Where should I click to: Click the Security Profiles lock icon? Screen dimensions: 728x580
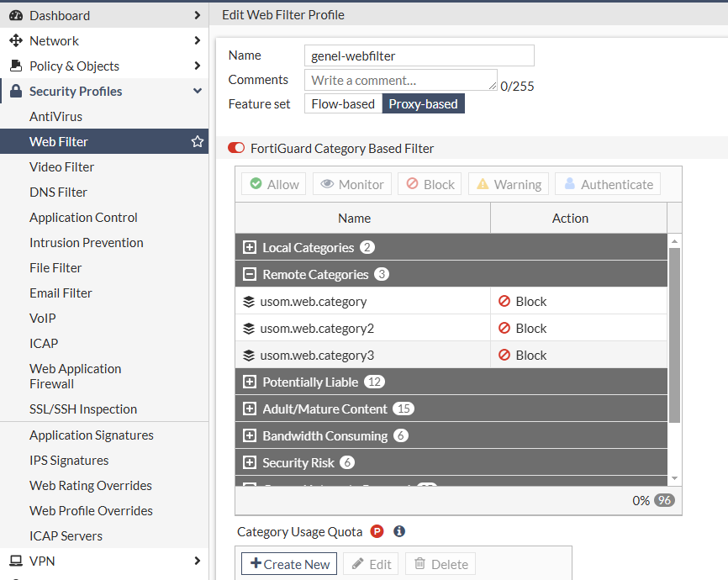[16, 91]
